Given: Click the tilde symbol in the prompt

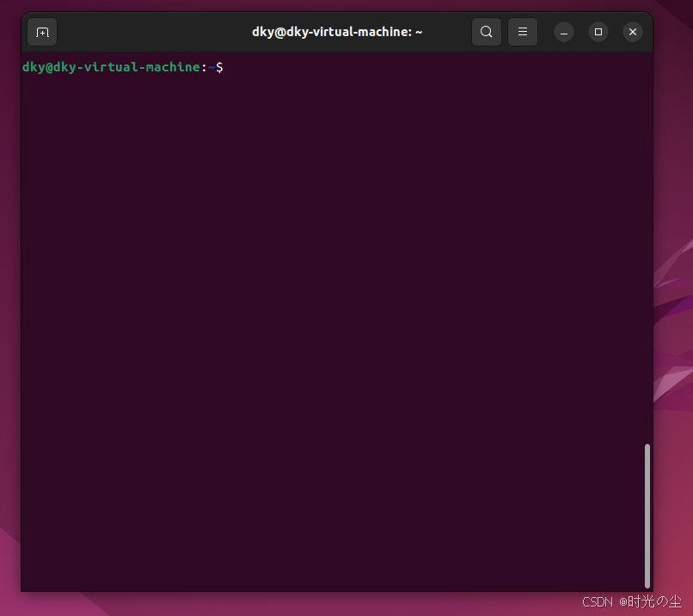Looking at the screenshot, I should (209, 66).
